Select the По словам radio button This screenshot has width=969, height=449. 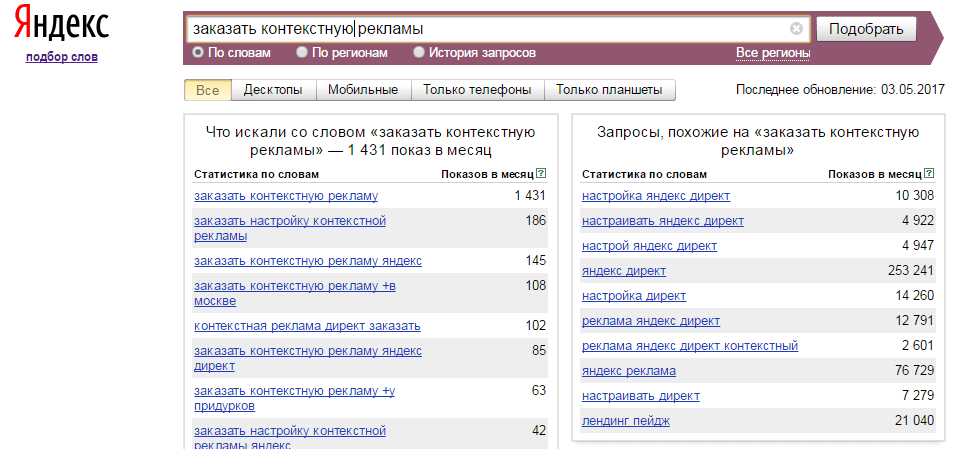tap(198, 52)
